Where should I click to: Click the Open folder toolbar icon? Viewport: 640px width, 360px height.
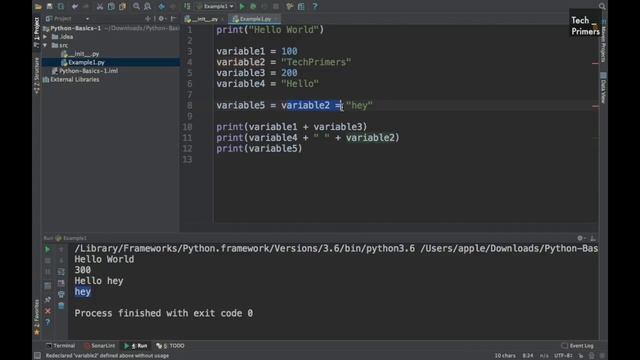click(x=38, y=7)
